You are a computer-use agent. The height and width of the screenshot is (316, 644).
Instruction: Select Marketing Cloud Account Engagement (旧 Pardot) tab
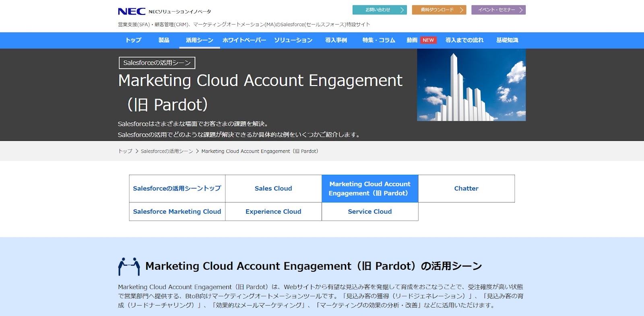(x=370, y=188)
